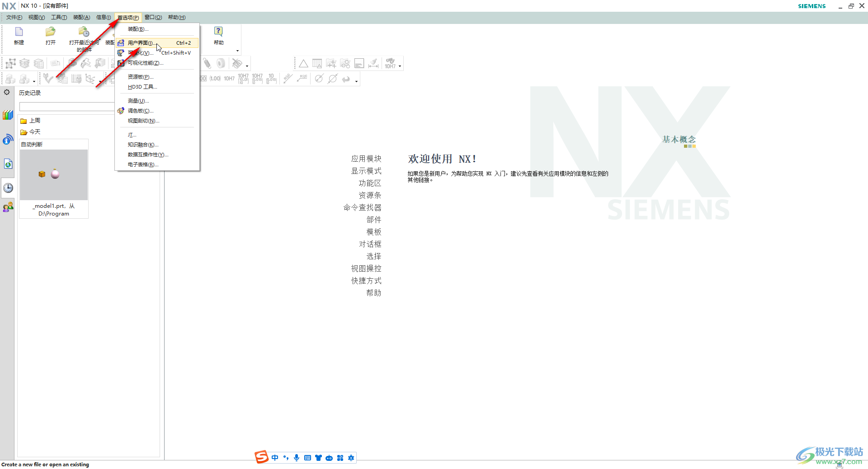Click the curved return arrow toolbar icon

point(346,79)
